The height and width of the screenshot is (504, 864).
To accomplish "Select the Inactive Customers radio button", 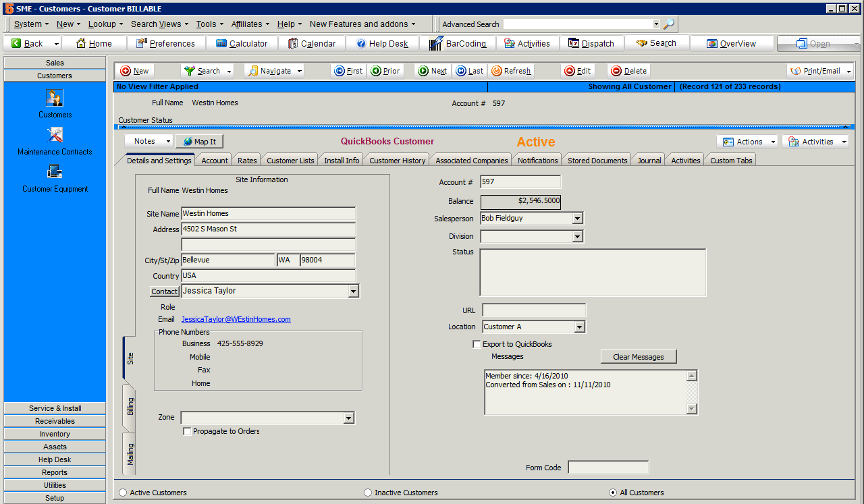I will coord(368,493).
